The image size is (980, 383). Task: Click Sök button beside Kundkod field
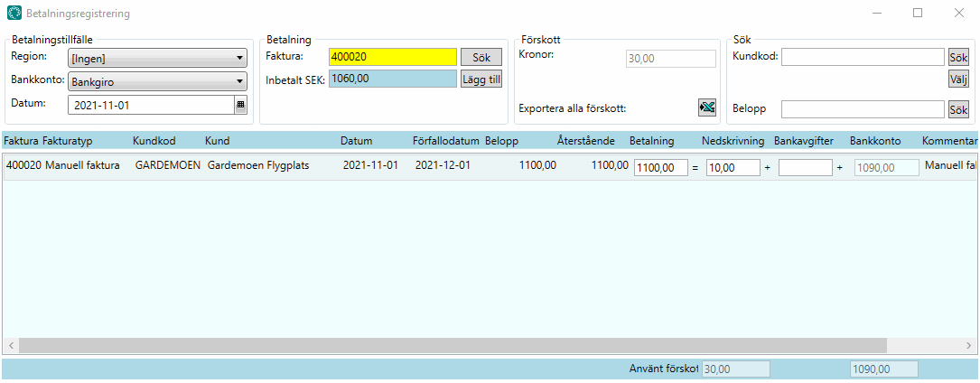(x=958, y=57)
